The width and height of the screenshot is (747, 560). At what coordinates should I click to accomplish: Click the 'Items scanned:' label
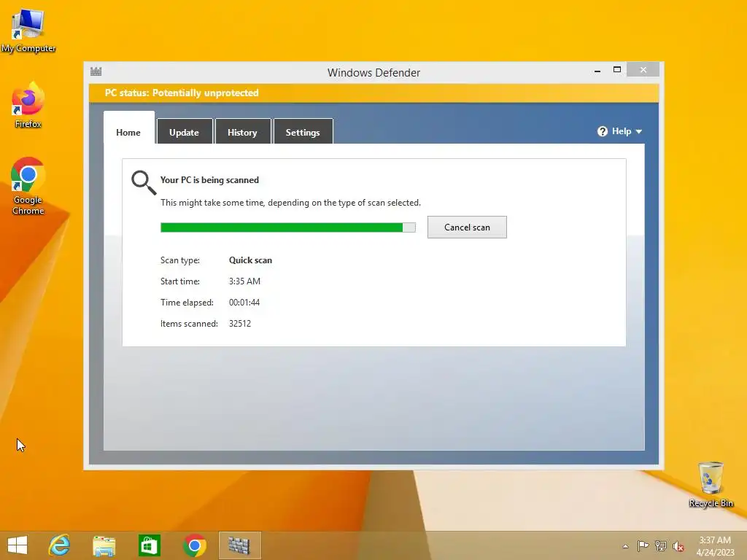click(x=189, y=323)
